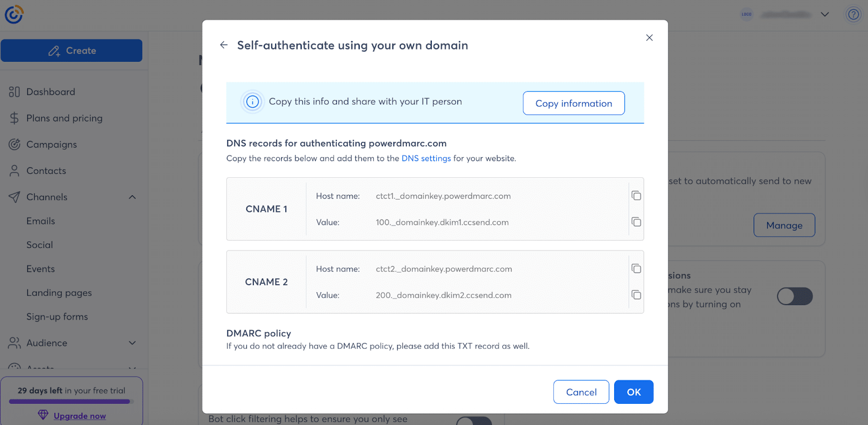This screenshot has height=425, width=868.
Task: Click the info icon in the banner
Action: tap(252, 101)
